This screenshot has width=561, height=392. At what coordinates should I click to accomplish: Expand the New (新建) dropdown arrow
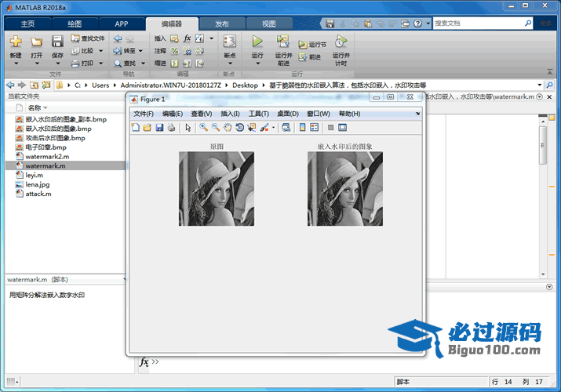click(x=16, y=64)
